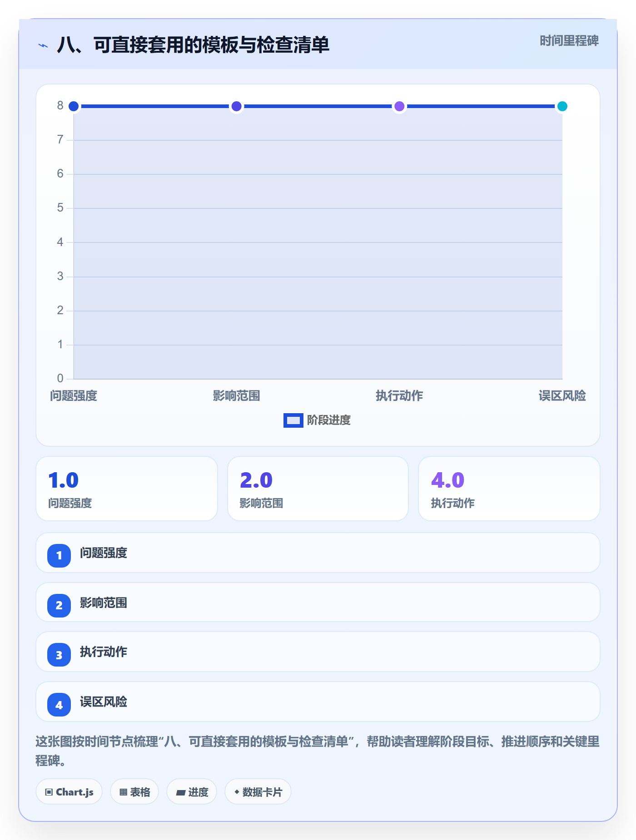Image resolution: width=636 pixels, height=840 pixels.
Task: Select the 1.0 问题强度 data card
Action: pyautogui.click(x=127, y=489)
